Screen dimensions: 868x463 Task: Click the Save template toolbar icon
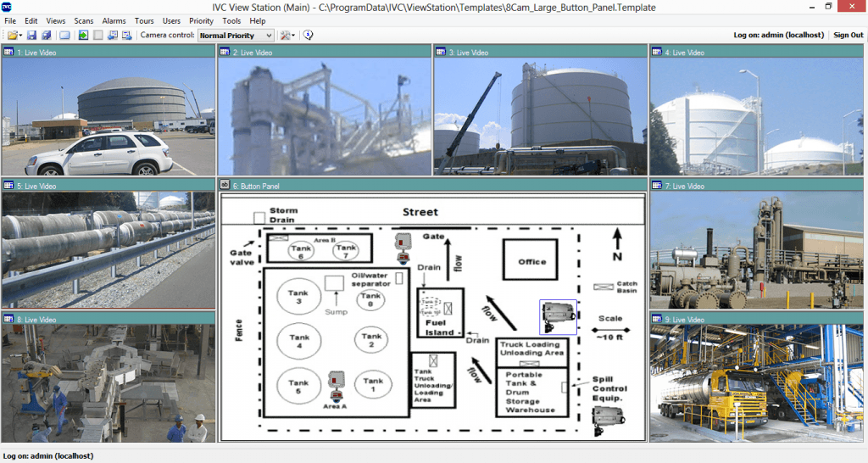pyautogui.click(x=32, y=36)
